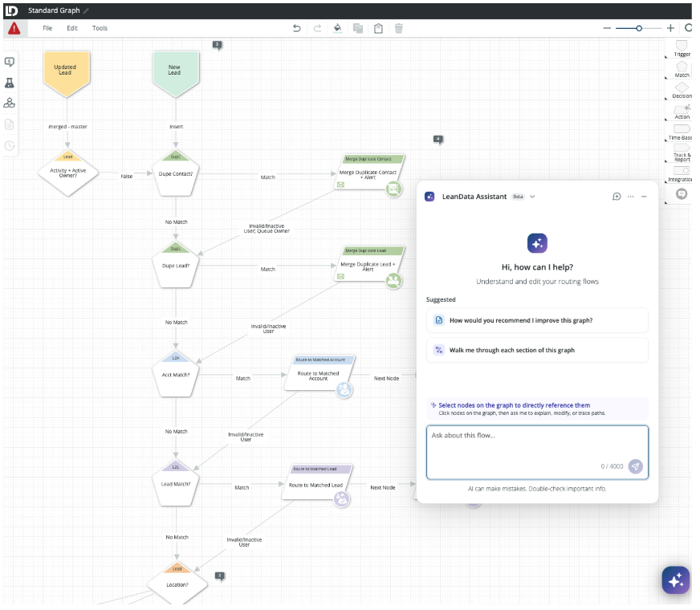Minimize the LeanData Assistant panel

tap(644, 197)
